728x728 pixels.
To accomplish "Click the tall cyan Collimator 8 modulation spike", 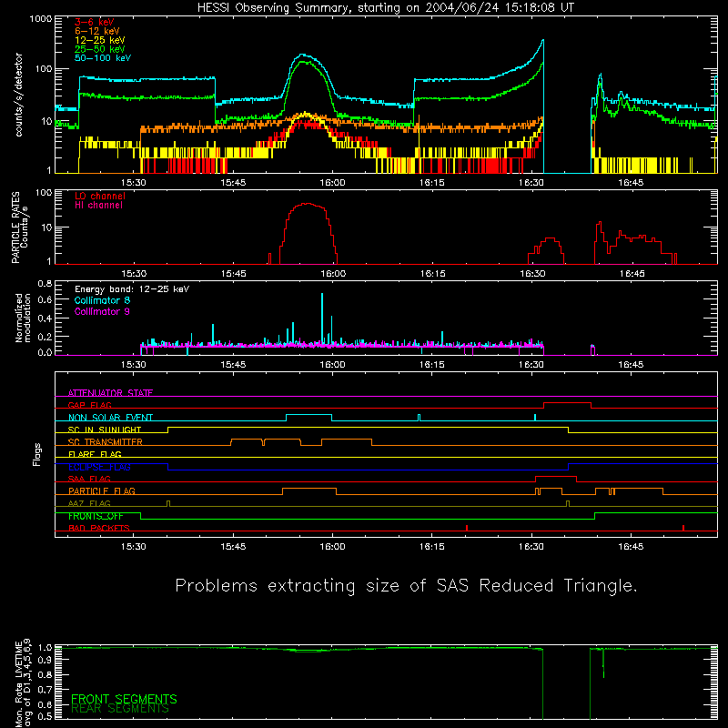I will pos(322,319).
